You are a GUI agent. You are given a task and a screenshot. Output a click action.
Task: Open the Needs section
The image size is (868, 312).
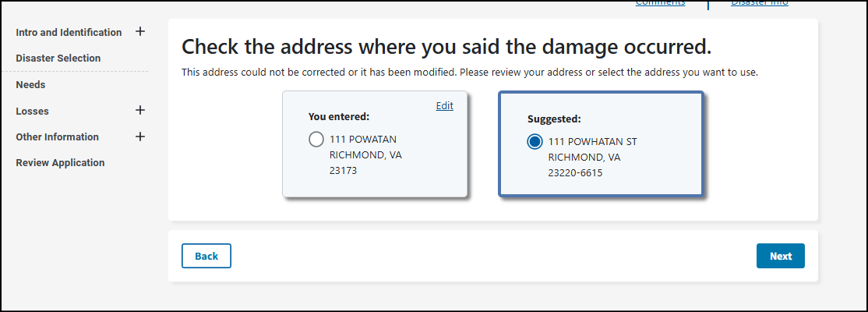click(x=30, y=85)
